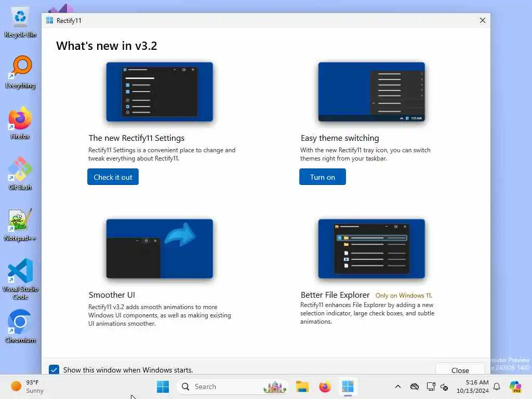Select the Recycle Bin desktop icon

20,22
